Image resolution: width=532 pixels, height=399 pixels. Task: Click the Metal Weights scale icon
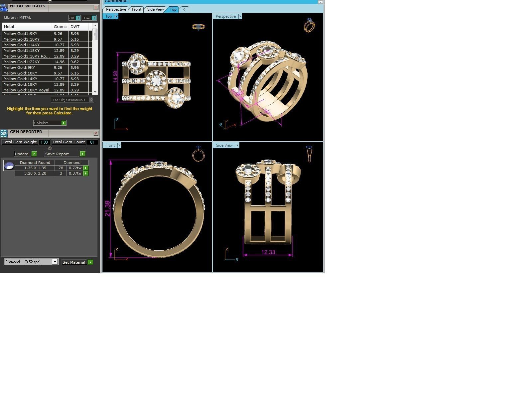(4, 7)
